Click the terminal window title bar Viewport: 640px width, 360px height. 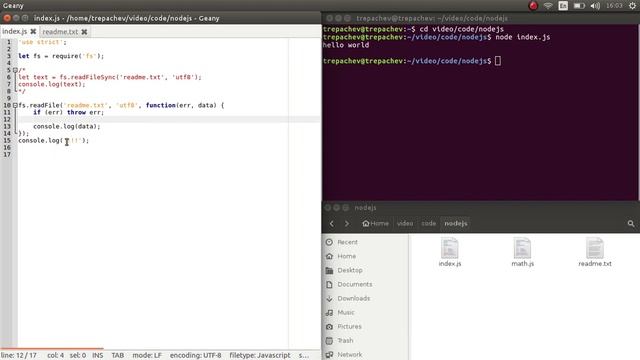(480, 18)
